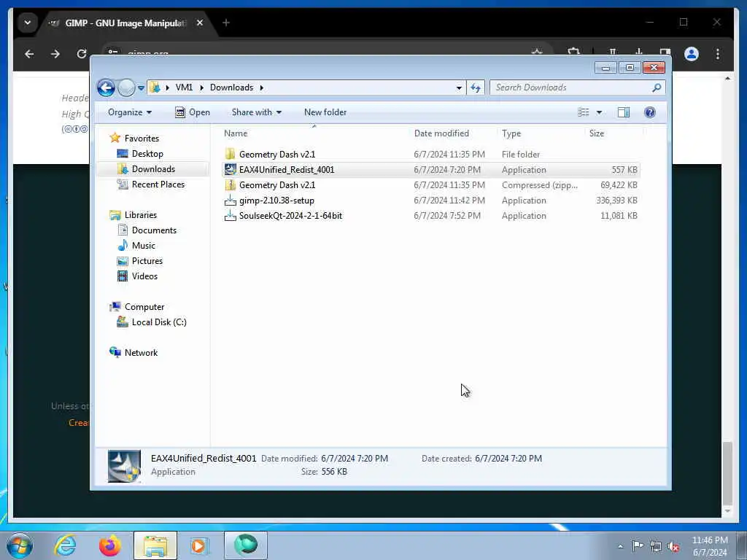The image size is (747, 560).
Task: Open the Music library
Action: (x=144, y=246)
